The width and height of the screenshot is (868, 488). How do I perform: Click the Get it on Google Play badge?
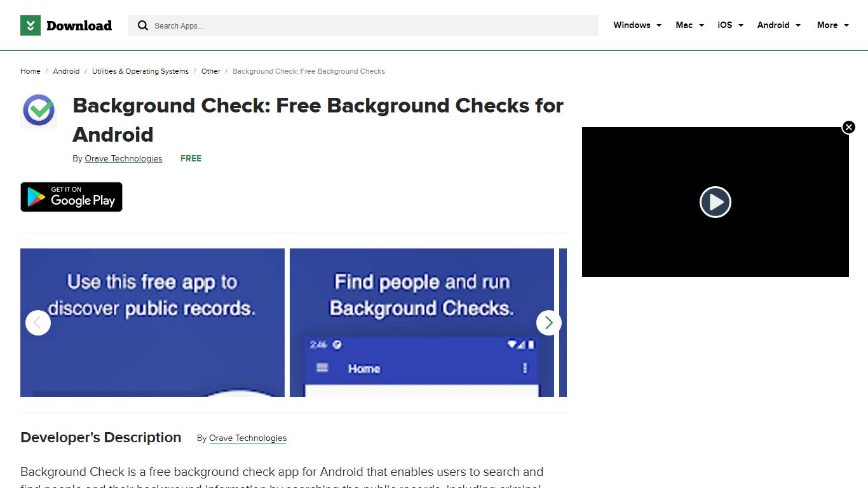click(x=71, y=197)
